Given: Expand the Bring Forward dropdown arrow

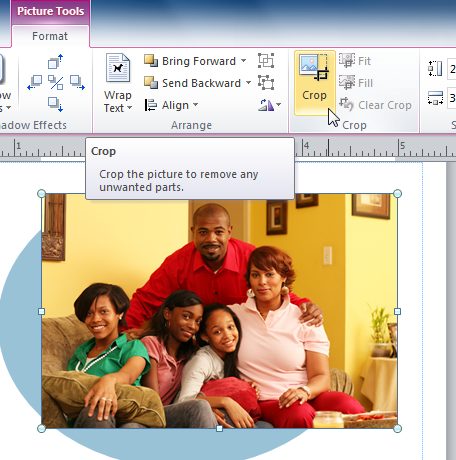Looking at the screenshot, I should click(244, 61).
